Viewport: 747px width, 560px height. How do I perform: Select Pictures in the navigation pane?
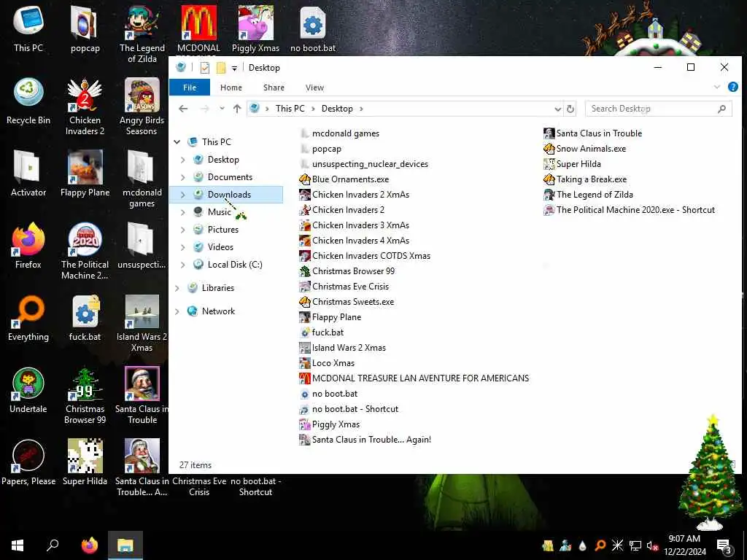coord(223,230)
